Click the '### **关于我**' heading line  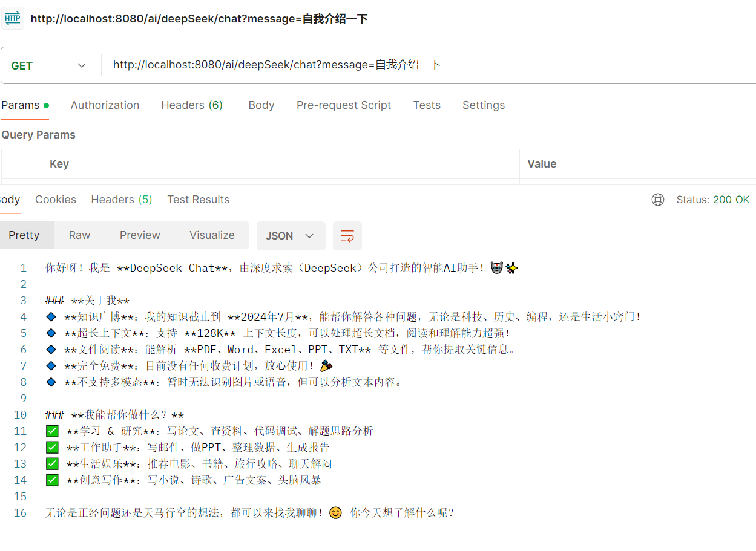(x=87, y=301)
